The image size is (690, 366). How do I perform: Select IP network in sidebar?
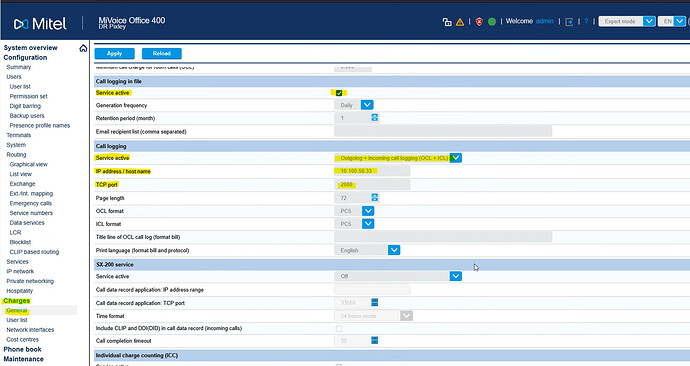(20, 271)
